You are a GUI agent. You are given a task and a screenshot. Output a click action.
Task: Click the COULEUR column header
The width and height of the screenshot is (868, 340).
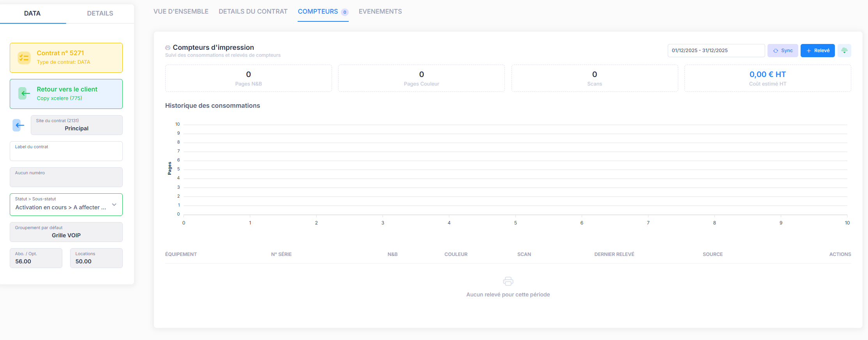coord(456,254)
